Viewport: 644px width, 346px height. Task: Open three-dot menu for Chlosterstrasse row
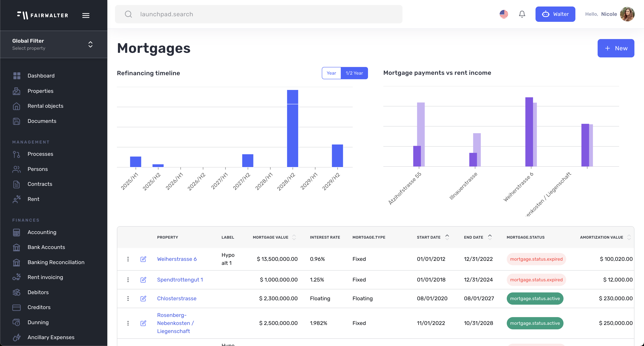click(x=128, y=299)
